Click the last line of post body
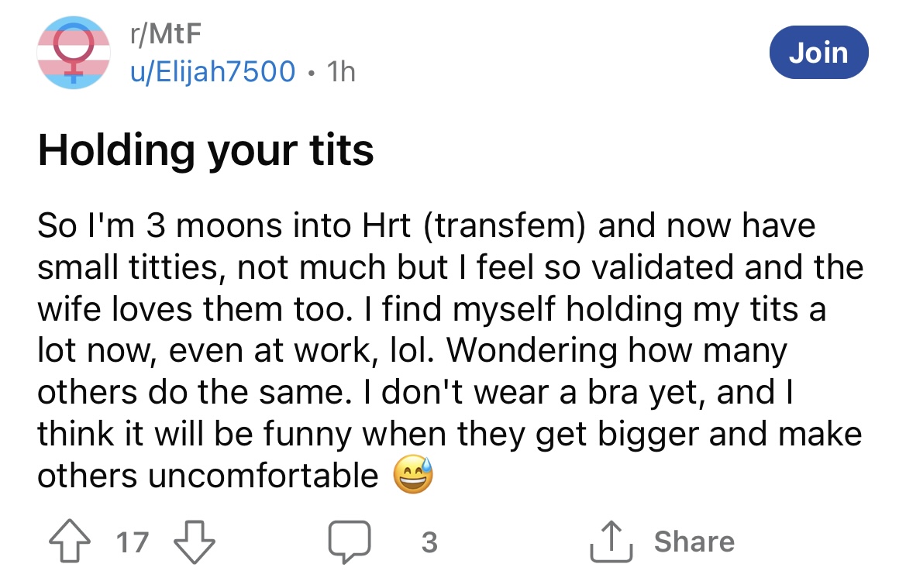The width and height of the screenshot is (906, 588). point(208,476)
